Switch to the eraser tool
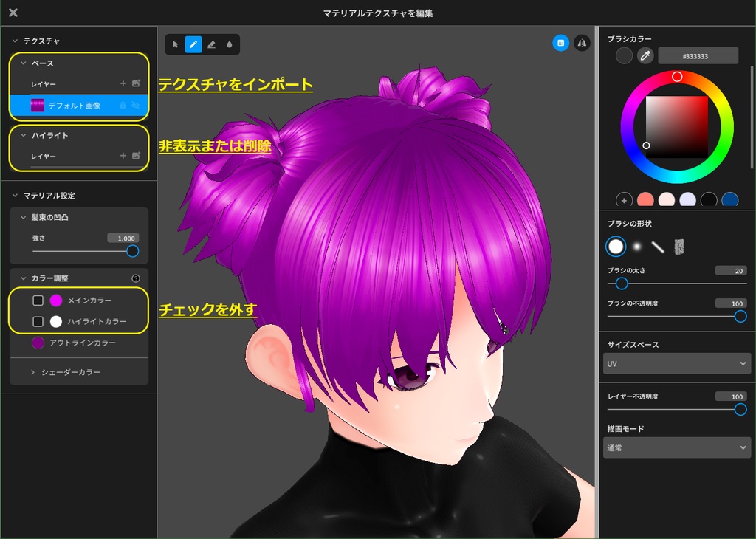Image resolution: width=756 pixels, height=539 pixels. click(x=213, y=44)
